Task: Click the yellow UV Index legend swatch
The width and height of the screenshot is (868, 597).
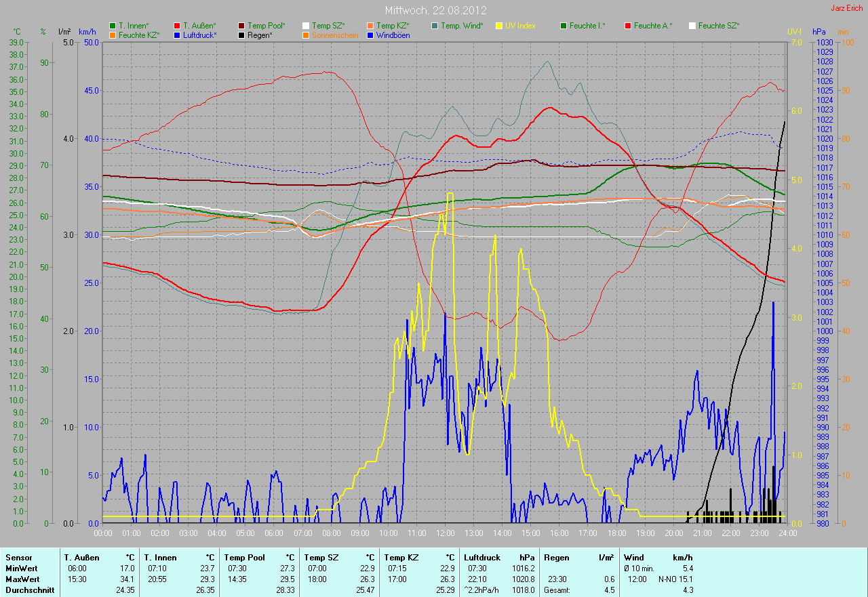Action: pyautogui.click(x=499, y=26)
